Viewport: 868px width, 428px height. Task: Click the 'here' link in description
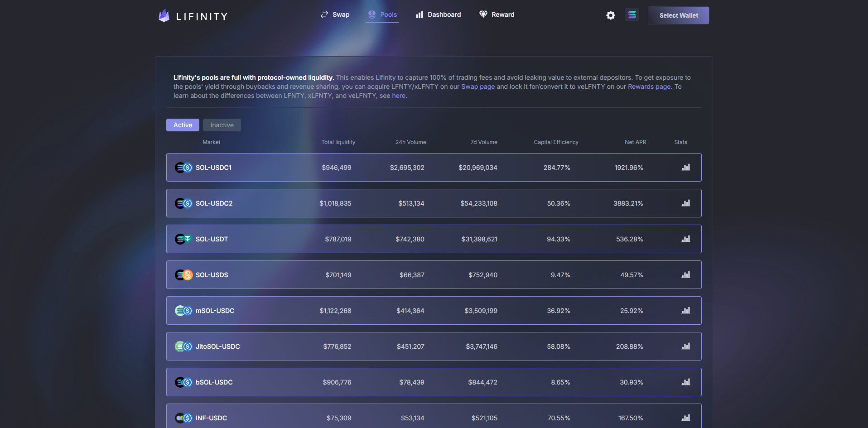click(x=398, y=96)
